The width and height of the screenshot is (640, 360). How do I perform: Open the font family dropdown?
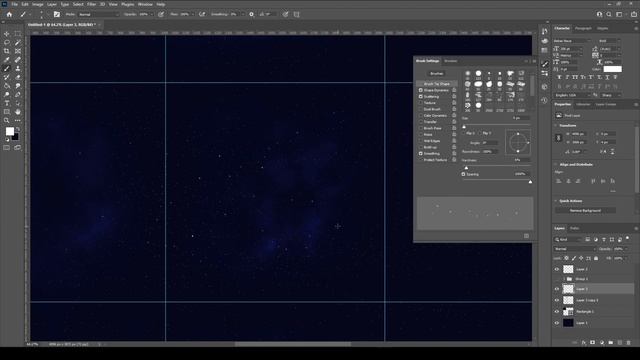[572, 41]
